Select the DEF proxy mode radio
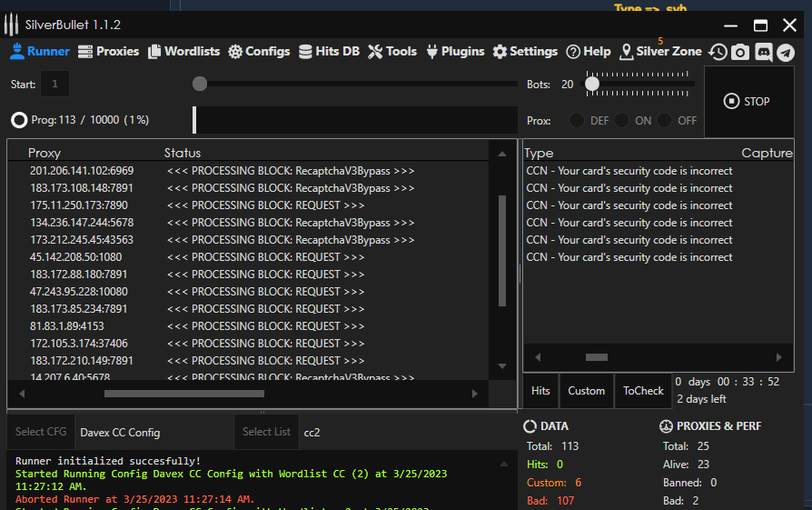 [577, 120]
